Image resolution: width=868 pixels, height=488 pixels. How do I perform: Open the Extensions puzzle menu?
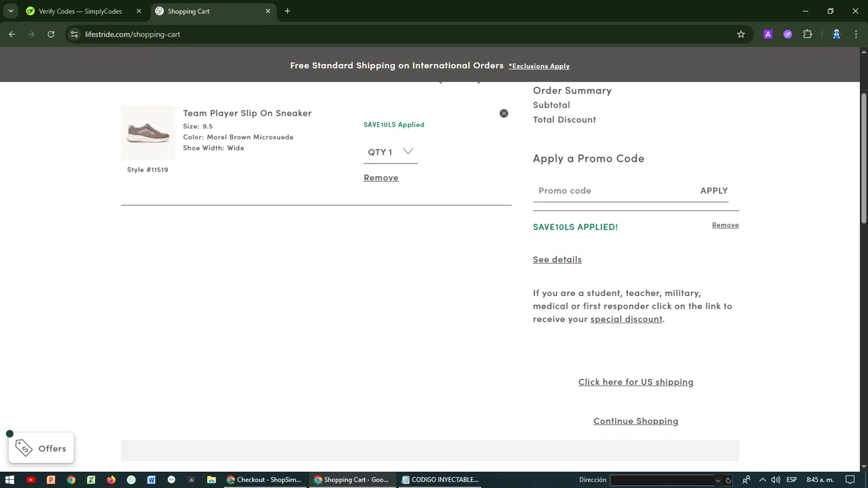(808, 34)
